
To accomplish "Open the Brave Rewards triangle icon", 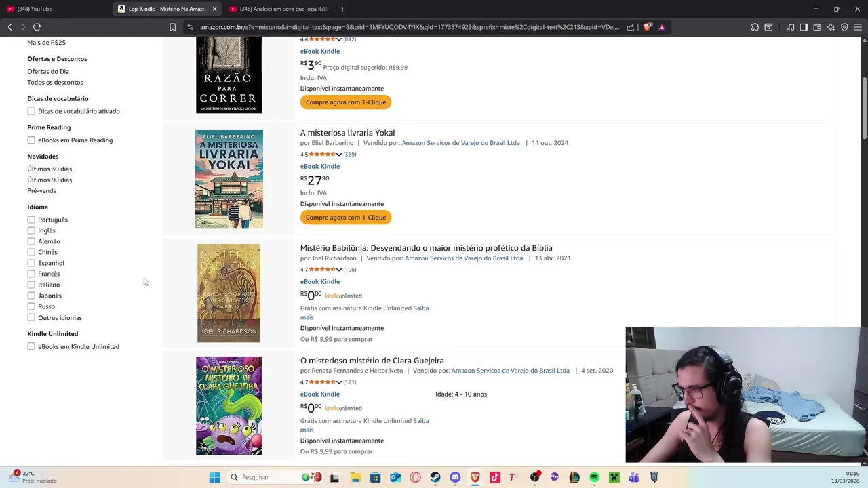I will tap(662, 27).
